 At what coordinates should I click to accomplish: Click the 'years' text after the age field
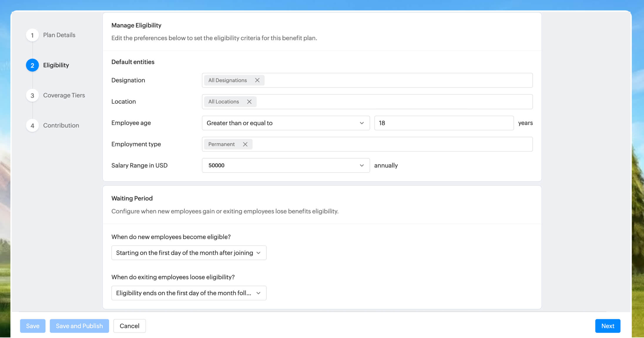point(525,123)
